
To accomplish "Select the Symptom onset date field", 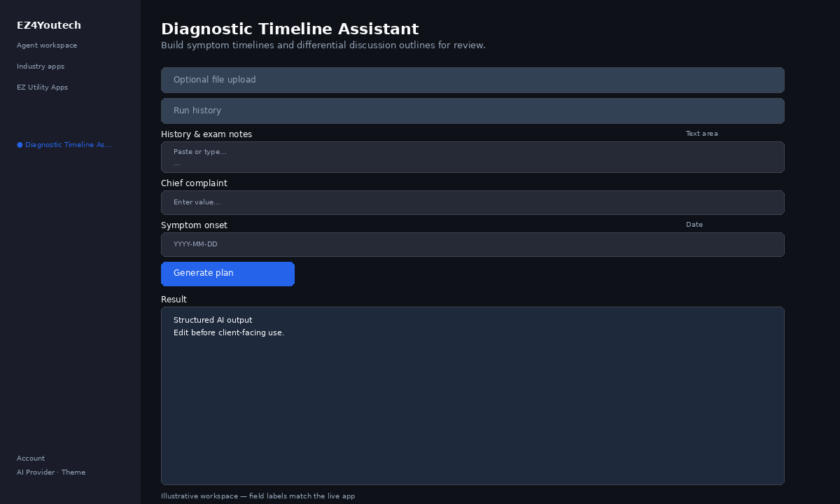I will [472, 244].
